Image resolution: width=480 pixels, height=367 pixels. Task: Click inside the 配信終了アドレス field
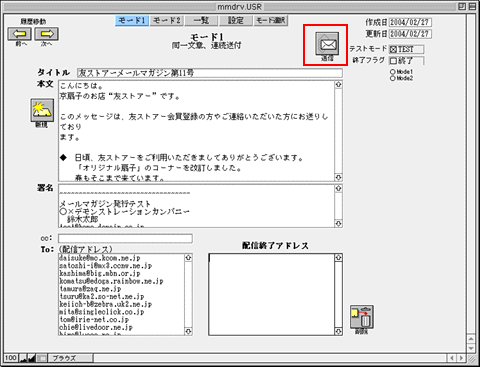click(271, 294)
